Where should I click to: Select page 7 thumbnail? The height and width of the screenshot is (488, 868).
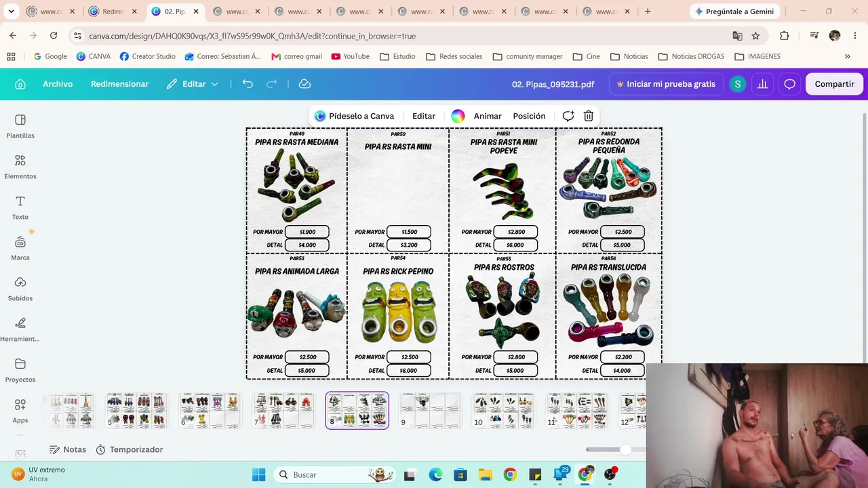283,411
